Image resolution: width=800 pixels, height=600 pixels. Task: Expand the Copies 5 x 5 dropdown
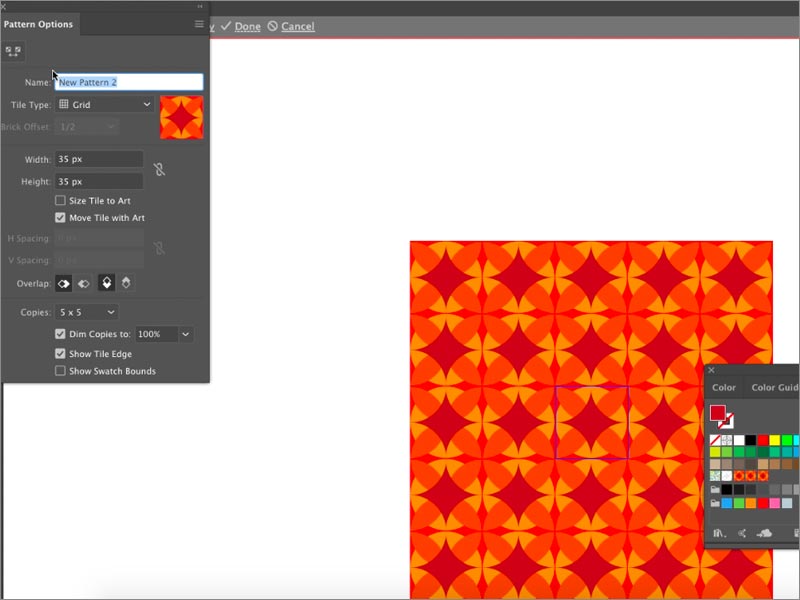(x=86, y=313)
